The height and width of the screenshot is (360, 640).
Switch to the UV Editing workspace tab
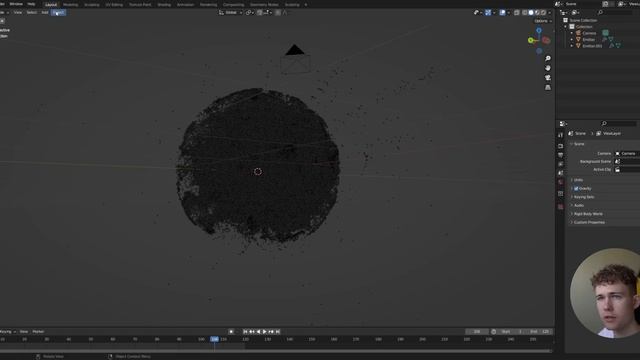coord(114,5)
